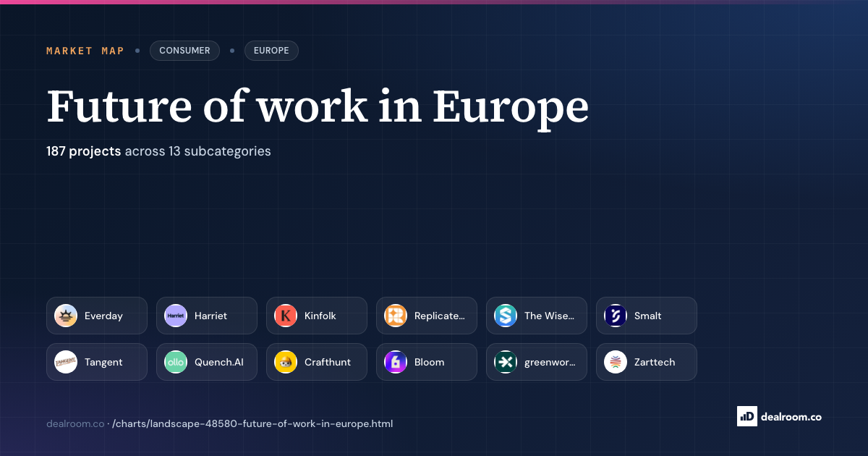Click the Bloom purple logo icon
Screen dimensions: 868x456
pos(396,362)
